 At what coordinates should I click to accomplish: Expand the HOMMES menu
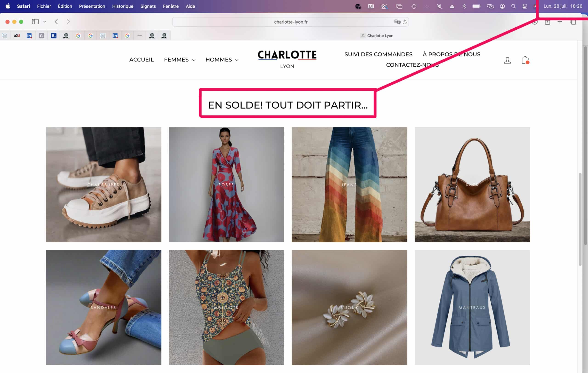pyautogui.click(x=222, y=60)
